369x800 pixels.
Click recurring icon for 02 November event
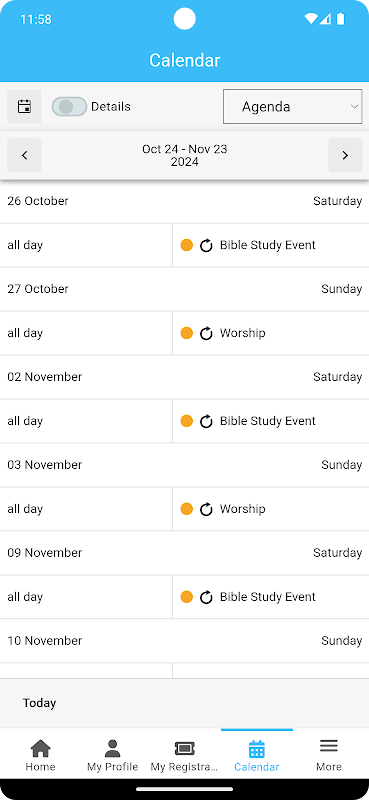point(206,421)
